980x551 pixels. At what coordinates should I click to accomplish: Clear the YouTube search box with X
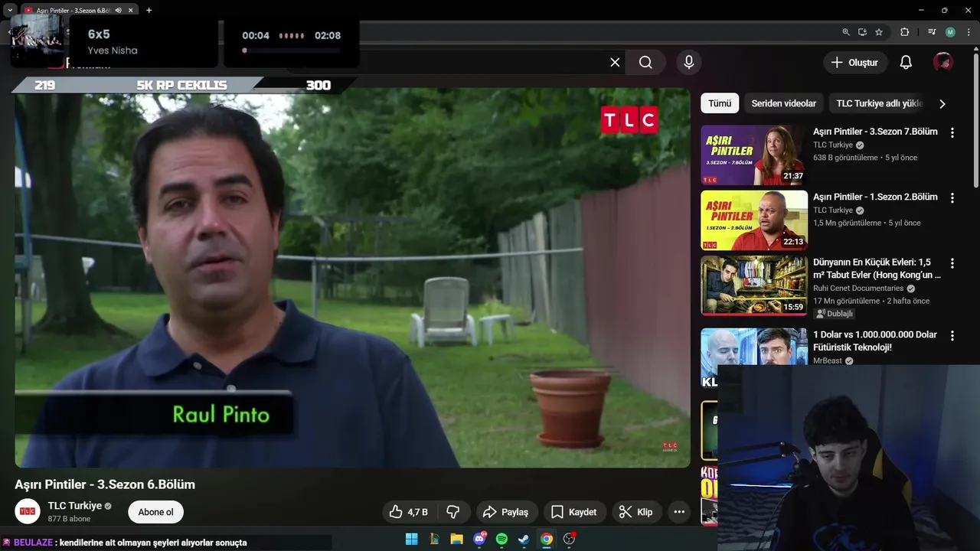(x=615, y=63)
